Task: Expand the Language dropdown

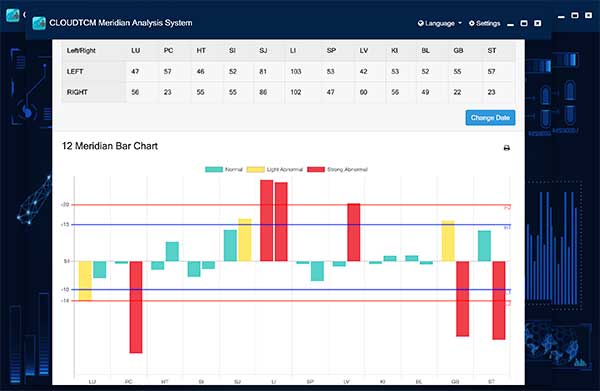Action: 440,23
